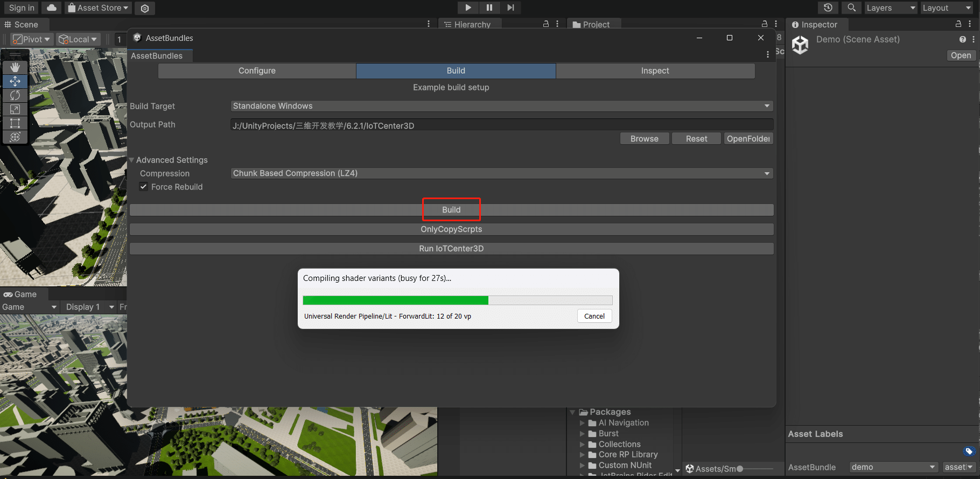This screenshot has width=980, height=479.
Task: Click the Pause button
Action: pos(489,8)
